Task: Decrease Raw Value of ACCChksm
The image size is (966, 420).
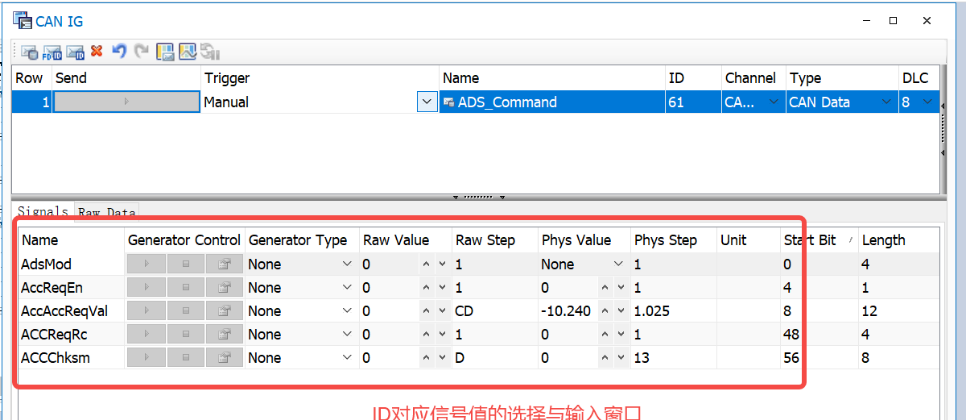Action: 442,358
